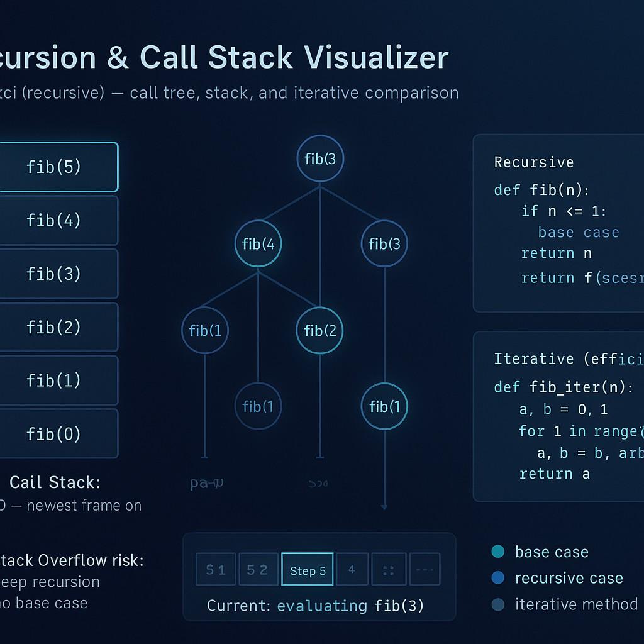Viewport: 644px width, 644px height.
Task: Click the 'Recursive' code panel heading
Action: [534, 162]
